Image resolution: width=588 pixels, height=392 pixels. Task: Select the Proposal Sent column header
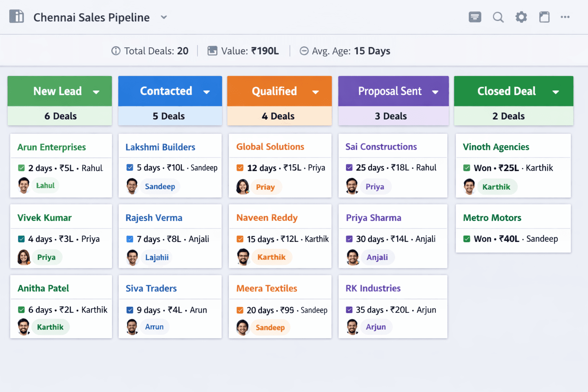[x=390, y=91]
